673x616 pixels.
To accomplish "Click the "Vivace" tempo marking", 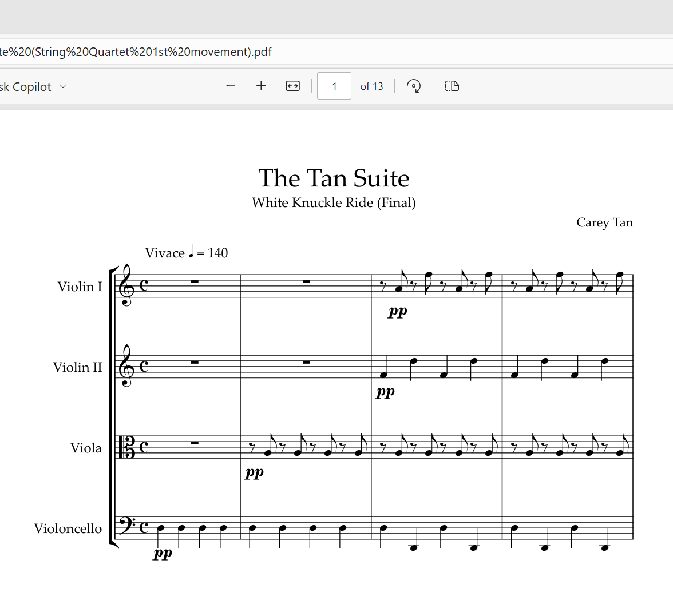I will pyautogui.click(x=165, y=253).
